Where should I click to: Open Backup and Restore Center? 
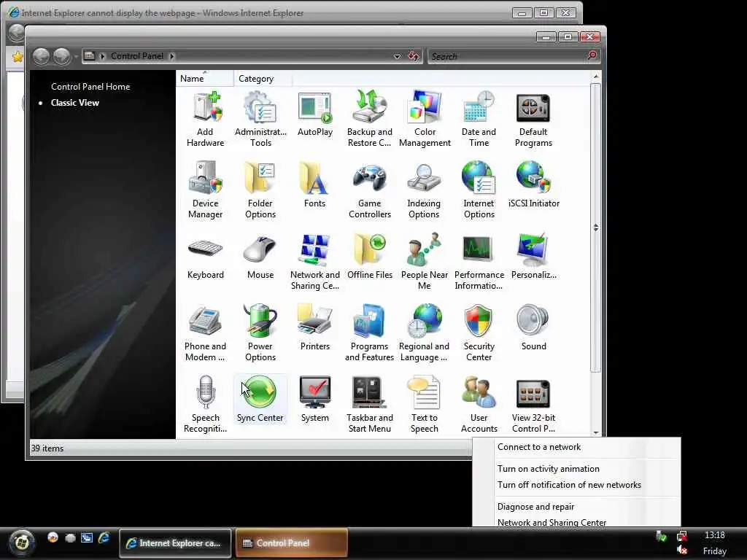(370, 119)
